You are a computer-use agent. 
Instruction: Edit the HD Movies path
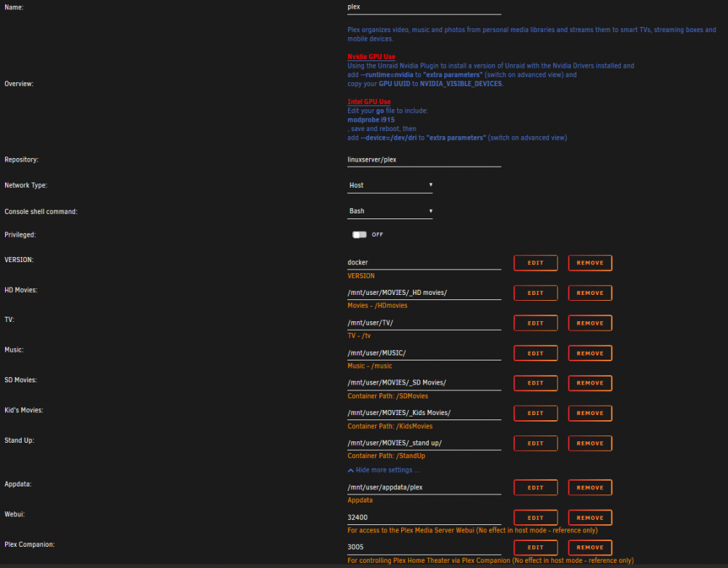click(535, 293)
